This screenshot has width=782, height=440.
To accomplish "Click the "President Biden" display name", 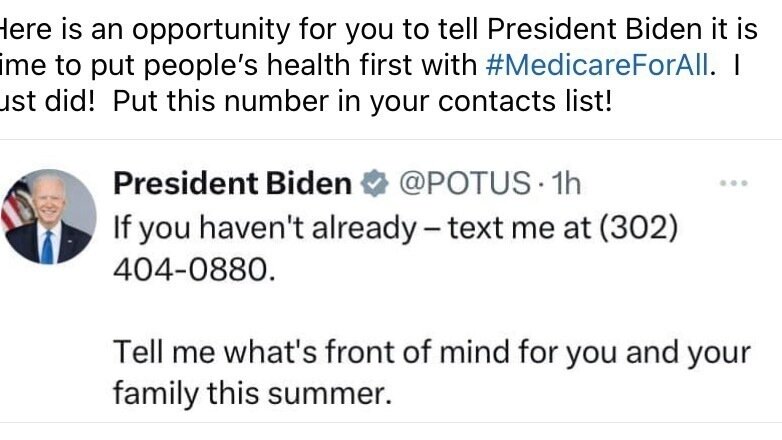I will [232, 184].
